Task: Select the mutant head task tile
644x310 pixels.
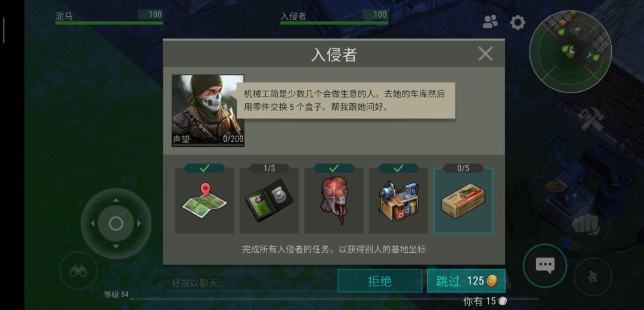Action: pyautogui.click(x=334, y=200)
